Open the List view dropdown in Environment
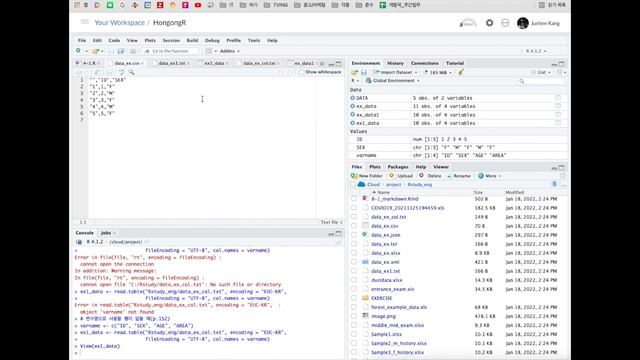640x360 pixels. click(x=541, y=72)
